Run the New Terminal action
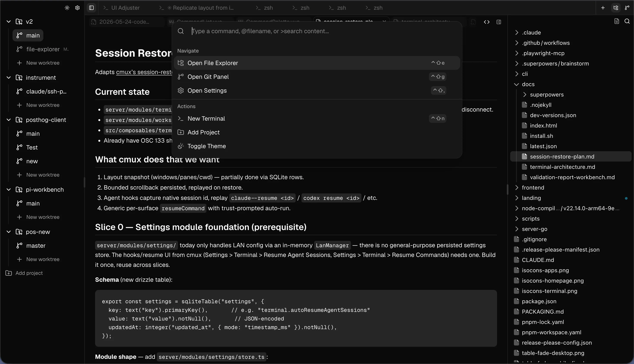 point(317,118)
